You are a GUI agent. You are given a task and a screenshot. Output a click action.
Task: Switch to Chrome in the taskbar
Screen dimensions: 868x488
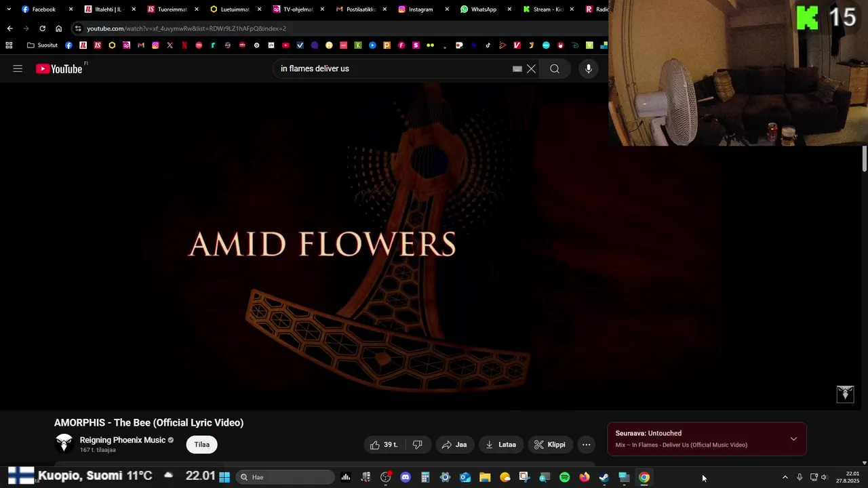(644, 477)
